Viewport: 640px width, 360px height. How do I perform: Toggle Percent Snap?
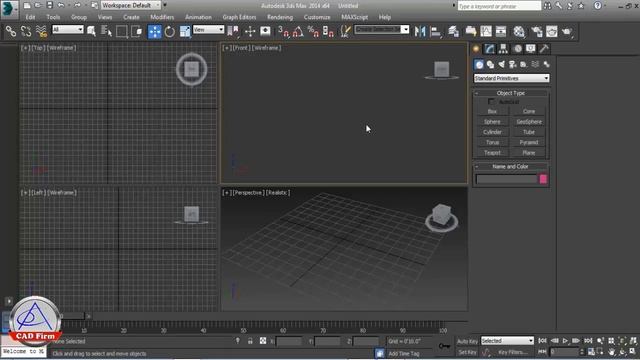pos(313,31)
